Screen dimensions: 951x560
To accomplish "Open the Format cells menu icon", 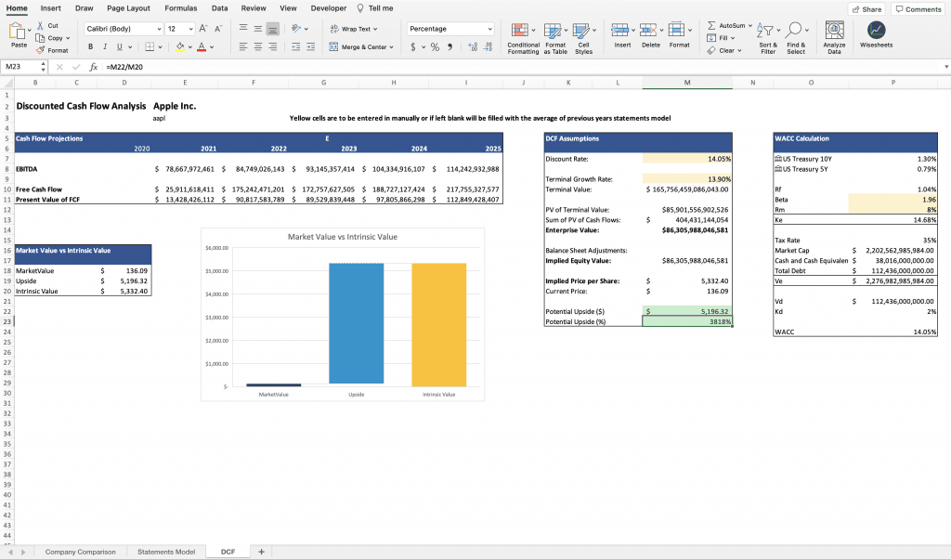I will pos(676,30).
